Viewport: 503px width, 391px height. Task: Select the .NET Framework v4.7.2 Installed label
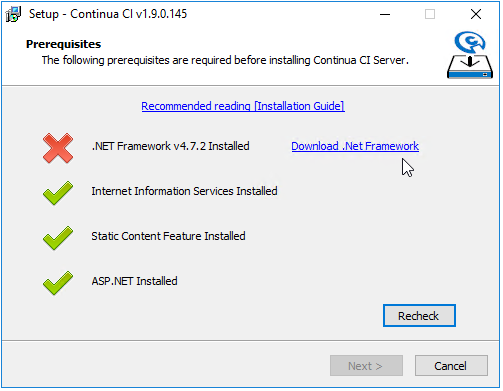pos(170,146)
